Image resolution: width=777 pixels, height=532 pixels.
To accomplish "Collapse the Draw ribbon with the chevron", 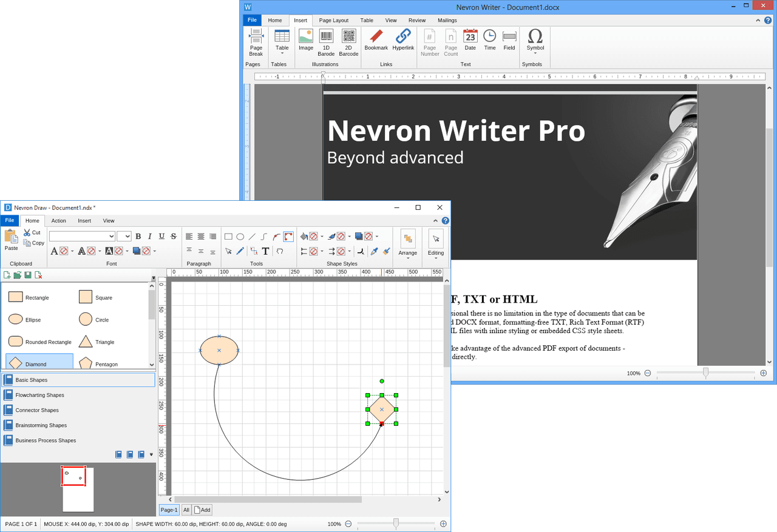I will tap(435, 221).
